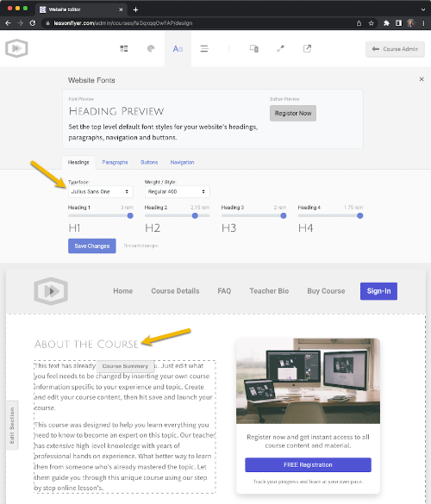Open the Typeface dropdown
The image size is (431, 504).
point(100,191)
